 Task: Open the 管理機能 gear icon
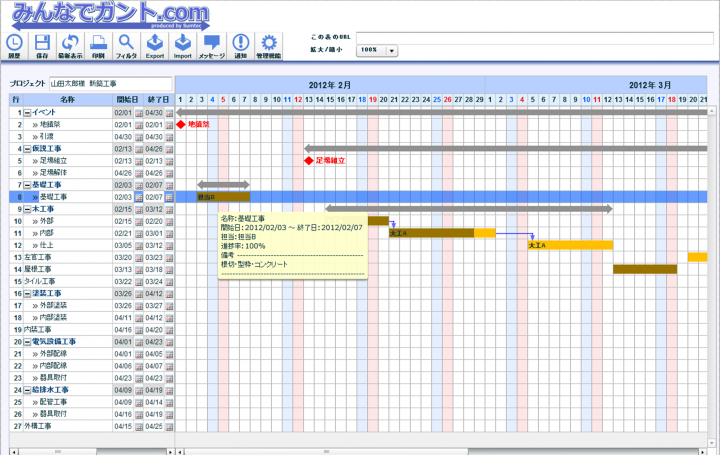coord(268,43)
